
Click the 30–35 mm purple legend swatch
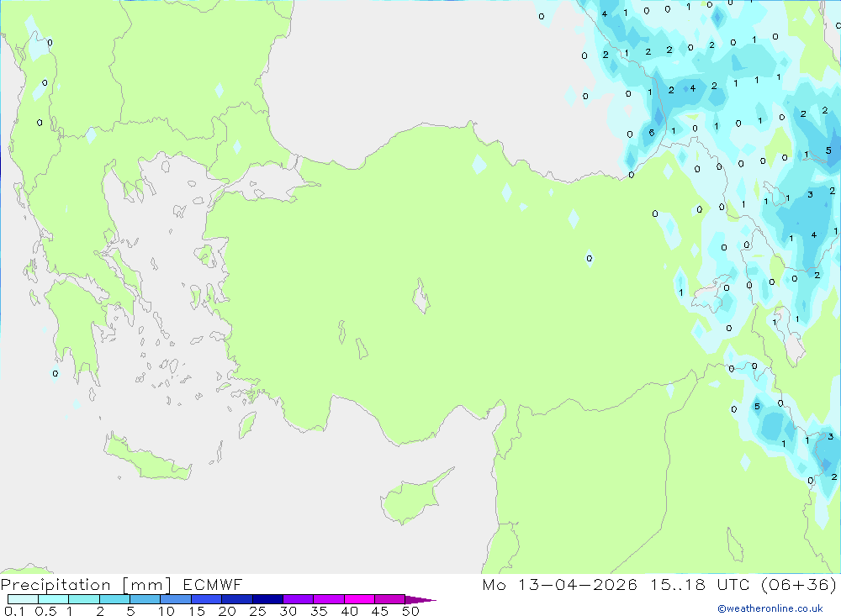(298, 599)
